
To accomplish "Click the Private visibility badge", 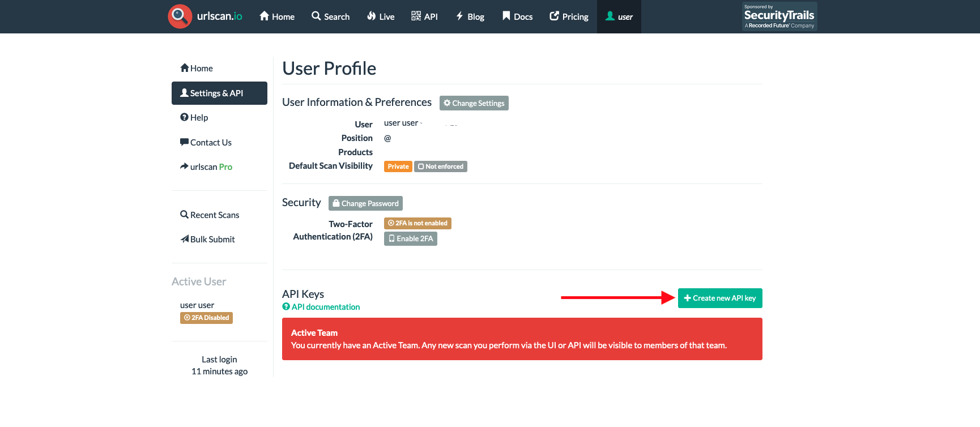I will [398, 166].
